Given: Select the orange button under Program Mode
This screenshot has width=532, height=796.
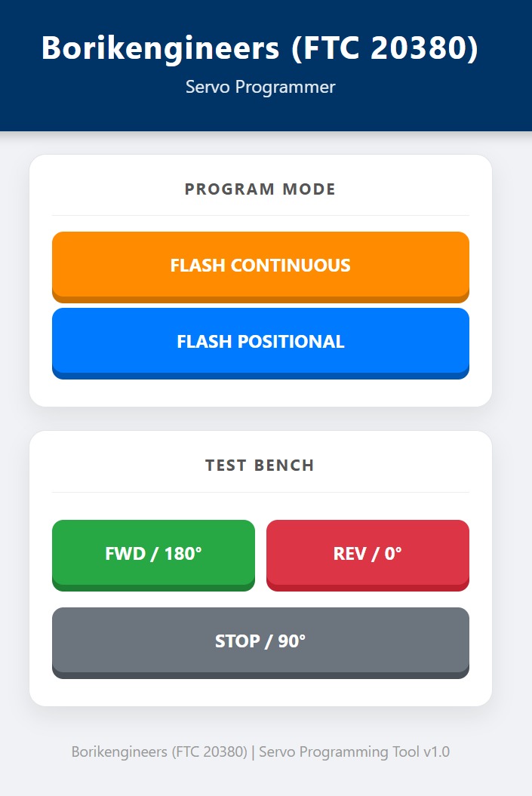Looking at the screenshot, I should point(260,266).
